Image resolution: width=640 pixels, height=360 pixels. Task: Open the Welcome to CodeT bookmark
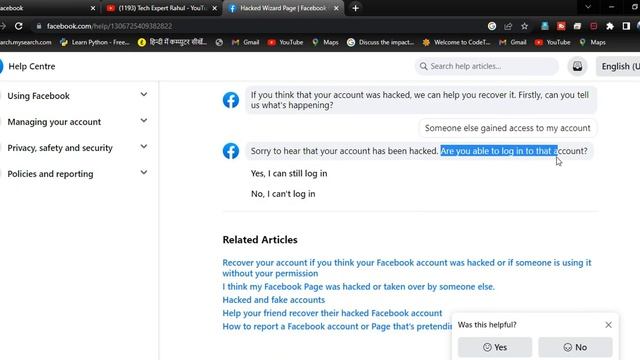tap(456, 42)
